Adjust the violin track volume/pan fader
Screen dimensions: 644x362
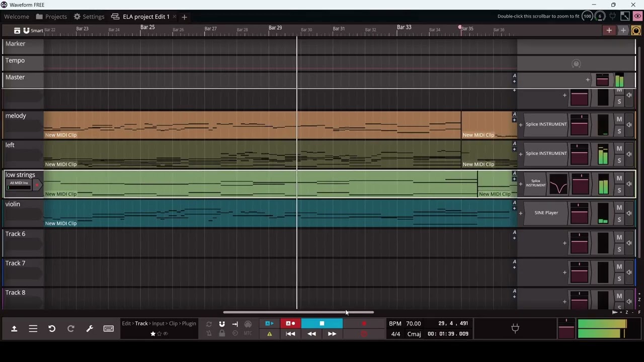coord(579,213)
